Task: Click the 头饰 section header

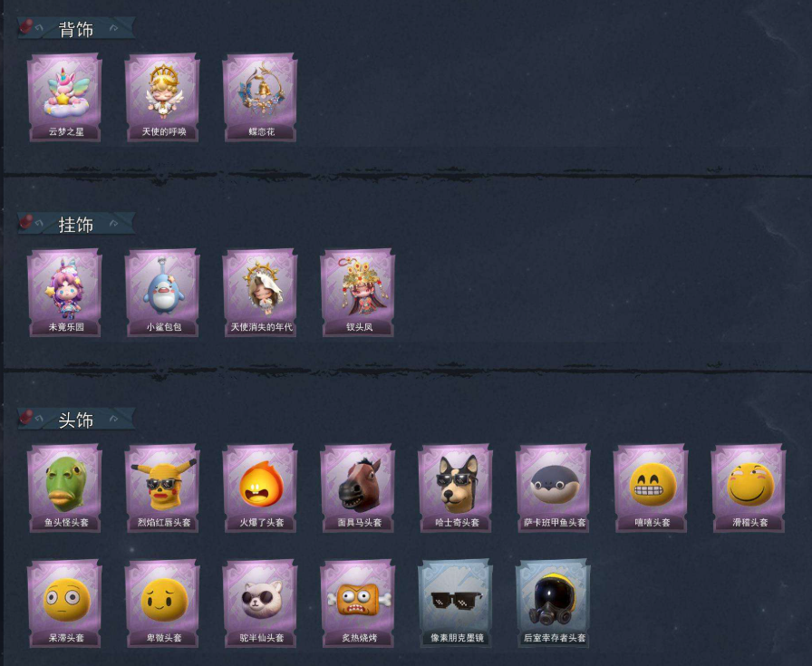Action: pyautogui.click(x=77, y=420)
